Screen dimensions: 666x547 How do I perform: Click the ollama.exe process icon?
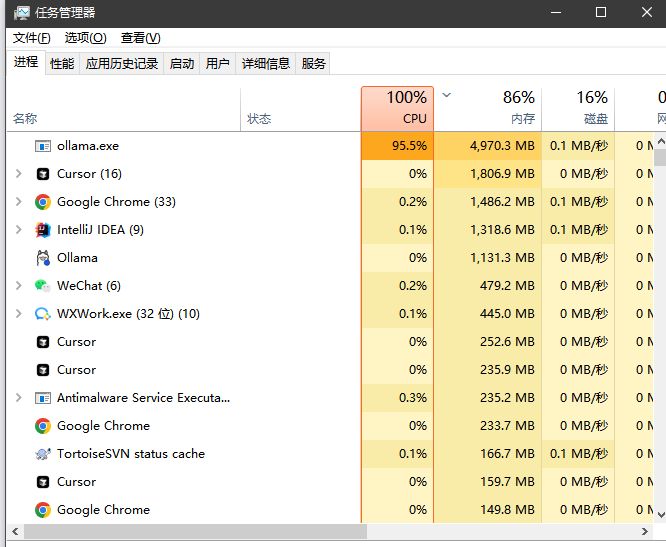pyautogui.click(x=42, y=146)
